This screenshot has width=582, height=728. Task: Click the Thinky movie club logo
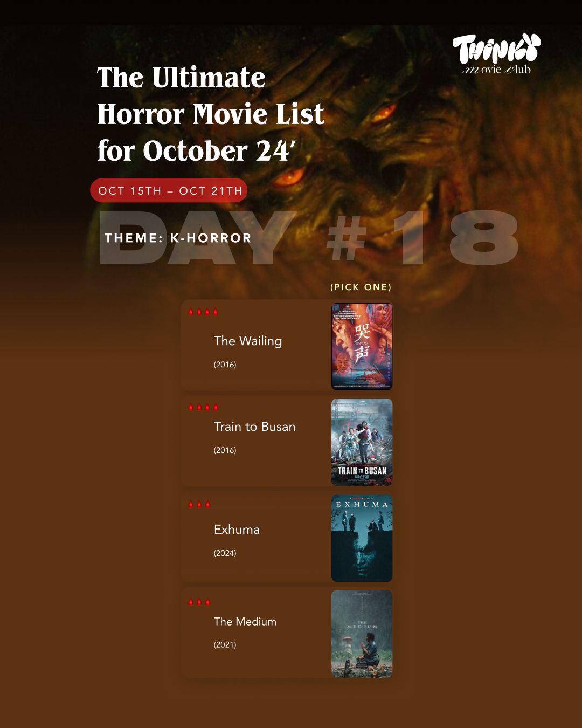pos(496,54)
